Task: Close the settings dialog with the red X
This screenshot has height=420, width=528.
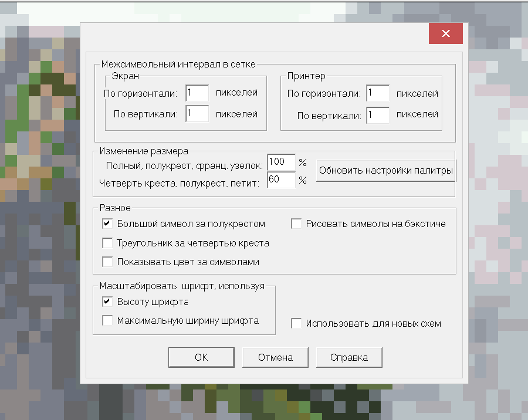Action: [x=446, y=34]
